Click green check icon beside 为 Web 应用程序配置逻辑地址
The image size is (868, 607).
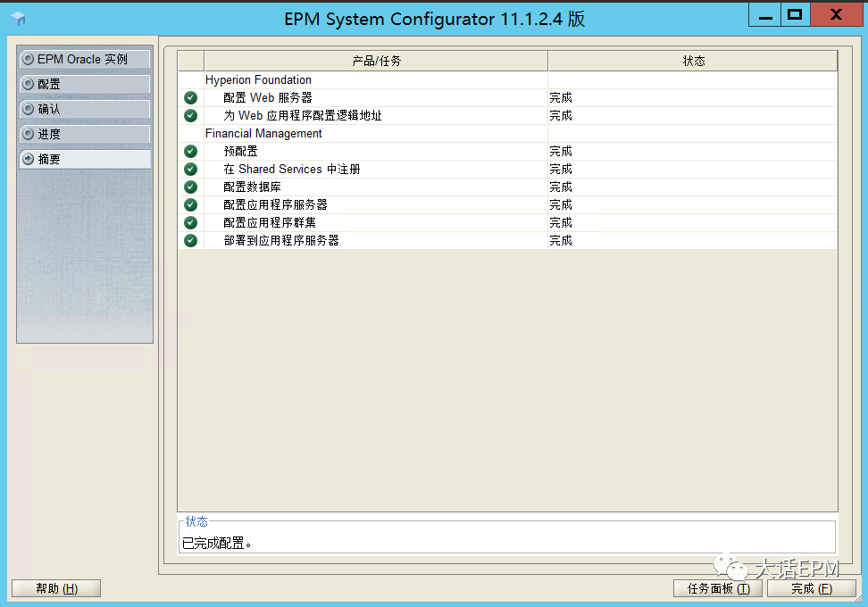point(190,116)
